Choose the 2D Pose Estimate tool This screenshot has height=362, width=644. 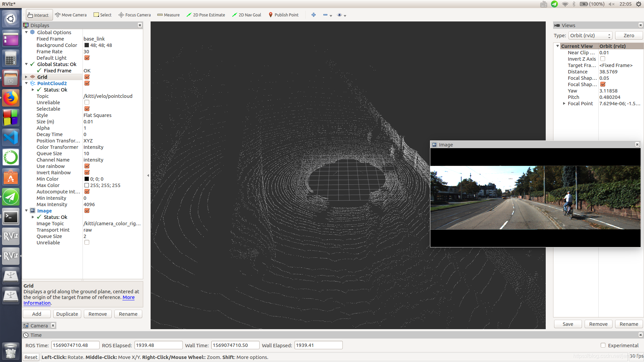[206, 15]
